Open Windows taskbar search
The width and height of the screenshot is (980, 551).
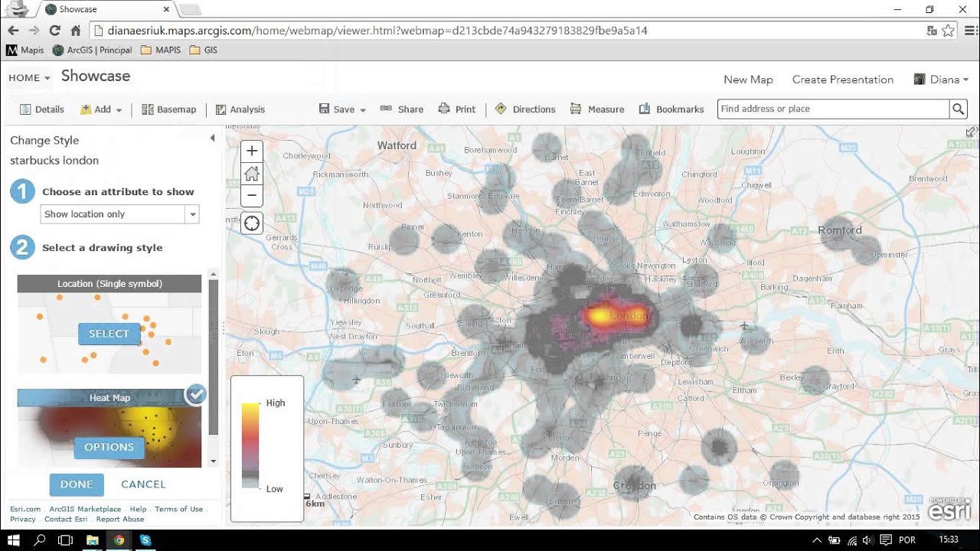[40, 540]
